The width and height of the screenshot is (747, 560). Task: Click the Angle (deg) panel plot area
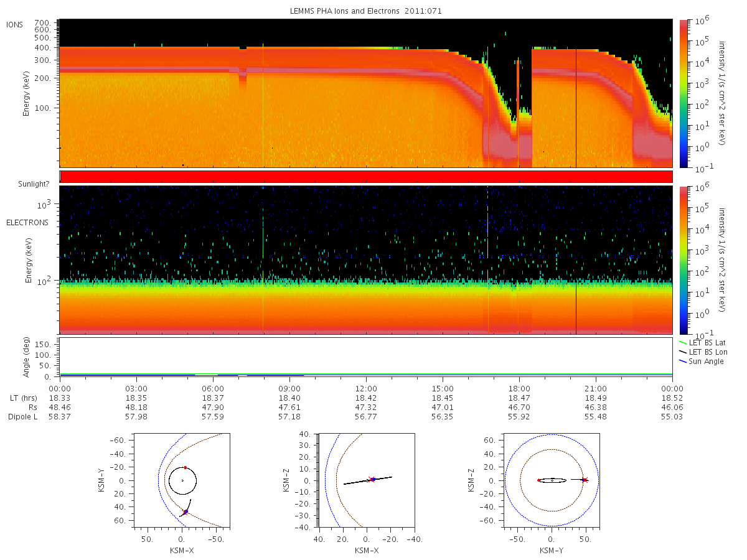(x=366, y=358)
